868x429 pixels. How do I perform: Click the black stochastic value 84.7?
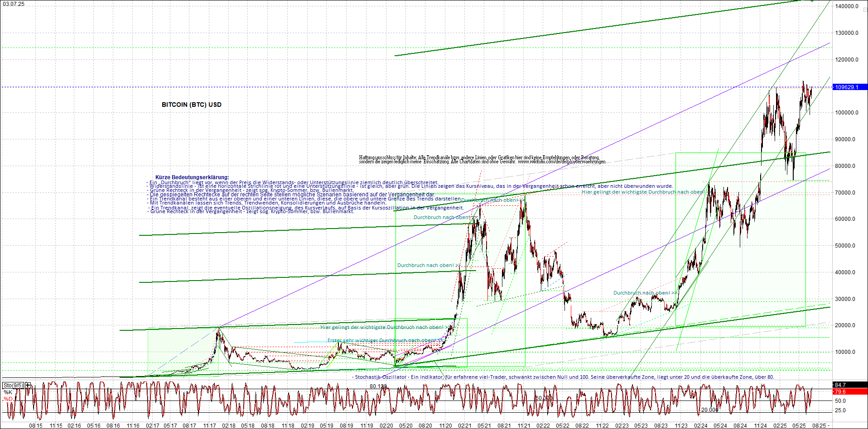(x=850, y=385)
